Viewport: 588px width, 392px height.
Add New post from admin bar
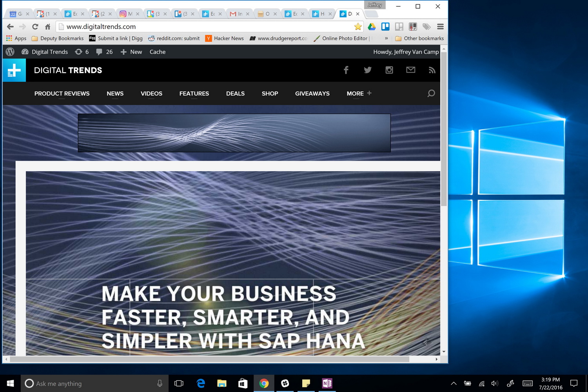(131, 52)
